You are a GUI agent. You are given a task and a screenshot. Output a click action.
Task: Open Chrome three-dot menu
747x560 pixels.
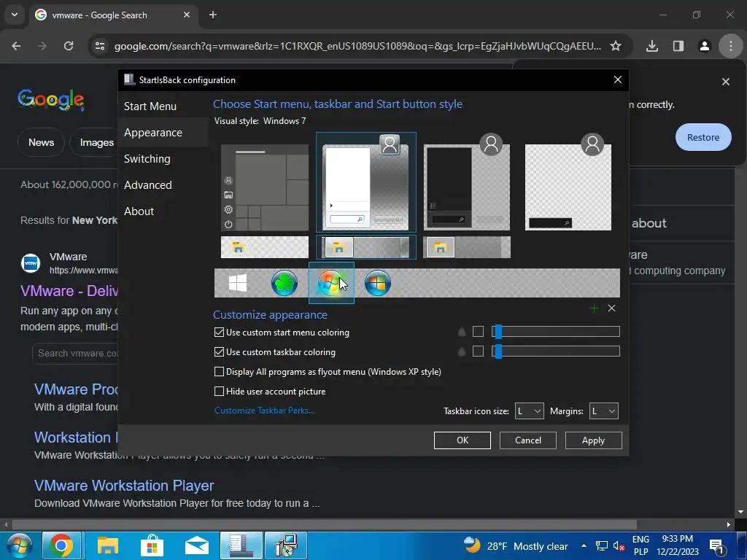(731, 46)
